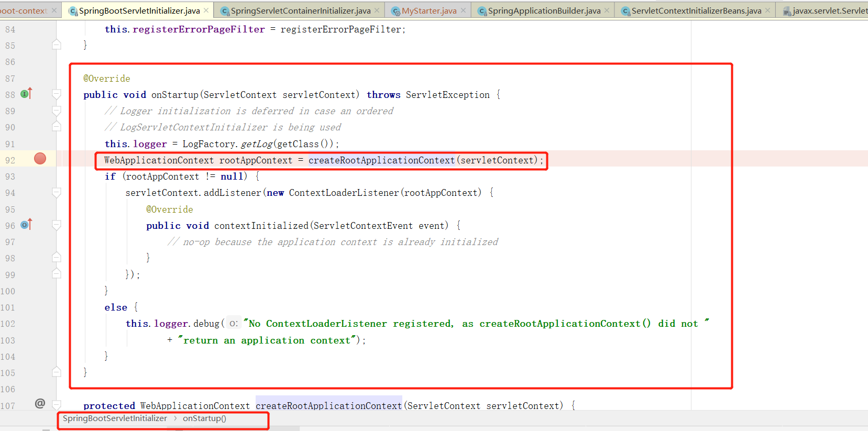Click the highlighted createRootApplicationContext declaration on line 107
Screen dimensions: 868x431
[x=328, y=406]
